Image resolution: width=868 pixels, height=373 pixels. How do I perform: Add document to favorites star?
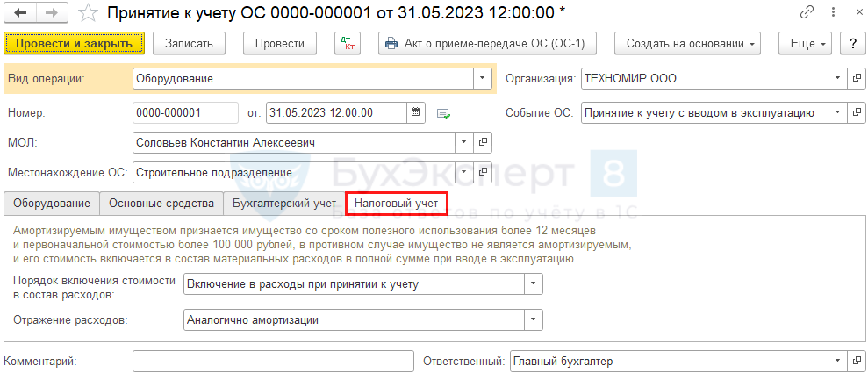(88, 12)
